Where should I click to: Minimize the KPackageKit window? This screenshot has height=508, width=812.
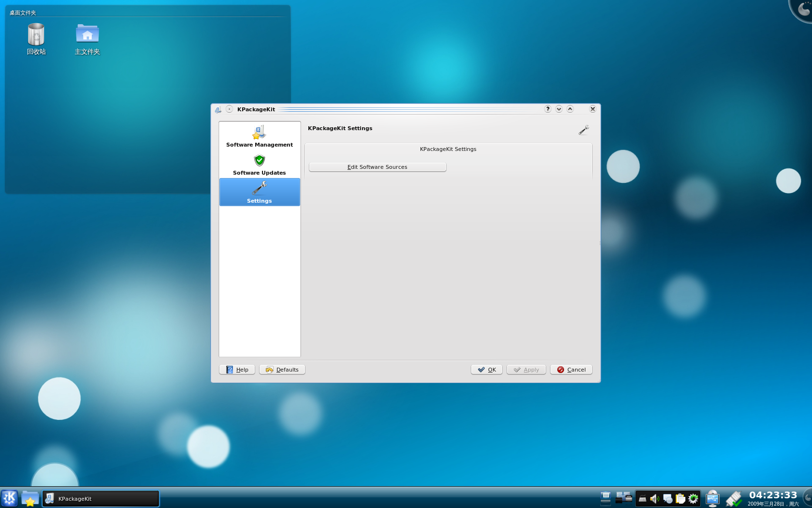[x=559, y=109]
